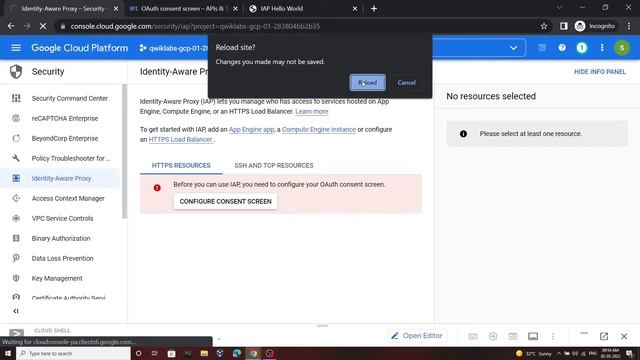
Task: Click the reCAPTCHA Enterprise icon
Action: pyautogui.click(x=16, y=118)
